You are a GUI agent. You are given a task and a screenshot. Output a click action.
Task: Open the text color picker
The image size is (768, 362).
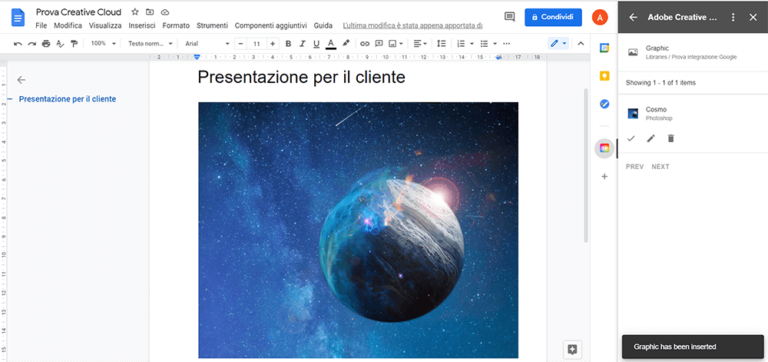coord(331,44)
